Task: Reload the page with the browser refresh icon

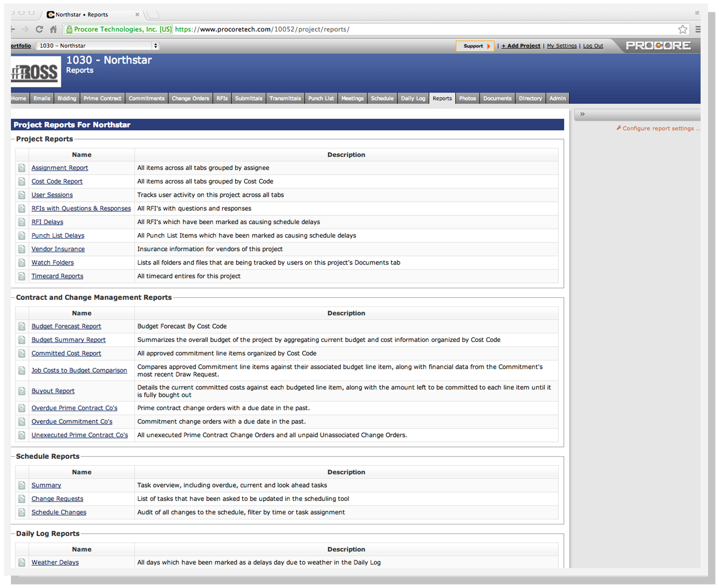Action: 39,29
